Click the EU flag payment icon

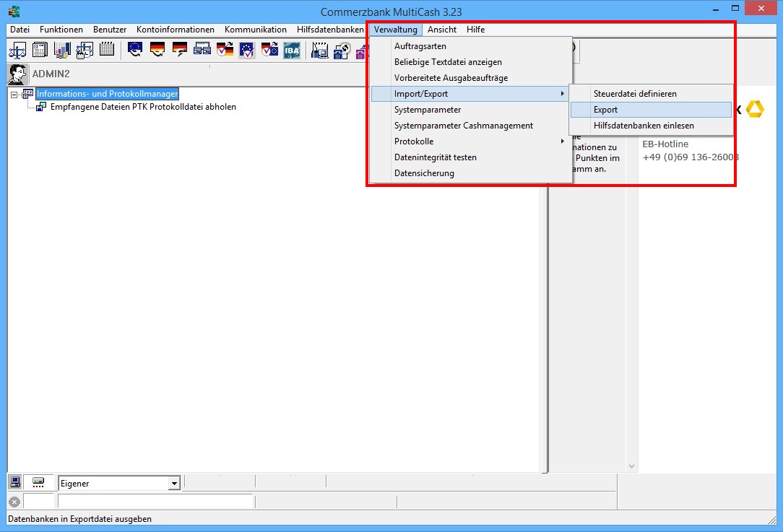click(135, 49)
